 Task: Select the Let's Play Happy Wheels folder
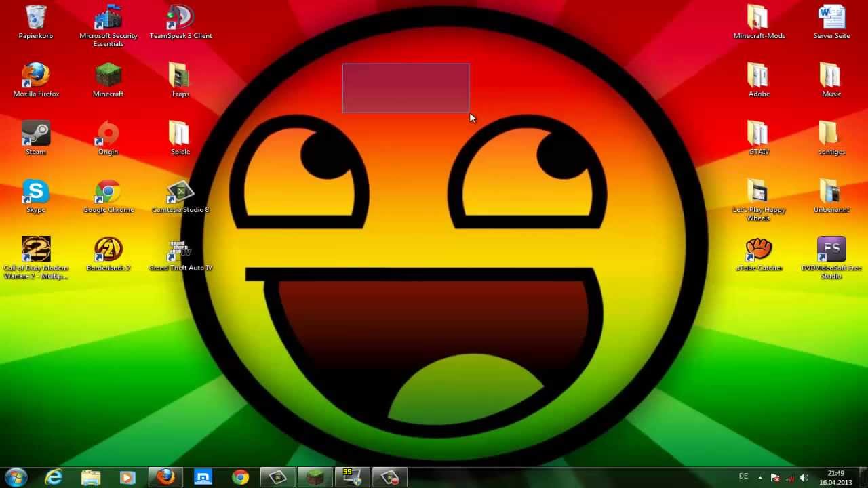coord(759,201)
